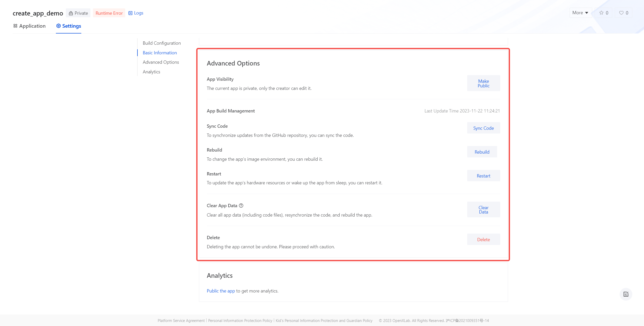The width and height of the screenshot is (644, 326).
Task: Click the create_app_demo title
Action: pyautogui.click(x=38, y=13)
